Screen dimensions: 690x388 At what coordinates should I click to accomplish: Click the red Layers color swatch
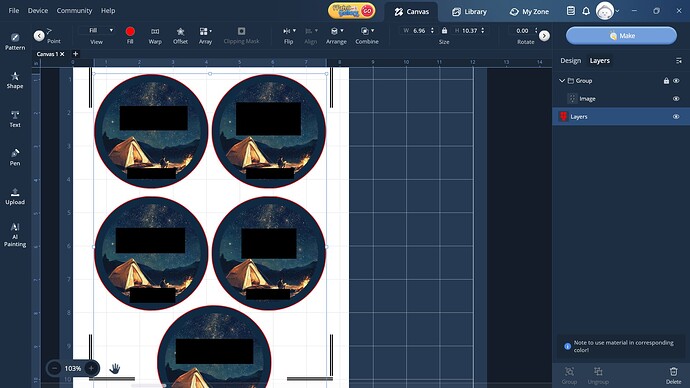[x=563, y=117]
